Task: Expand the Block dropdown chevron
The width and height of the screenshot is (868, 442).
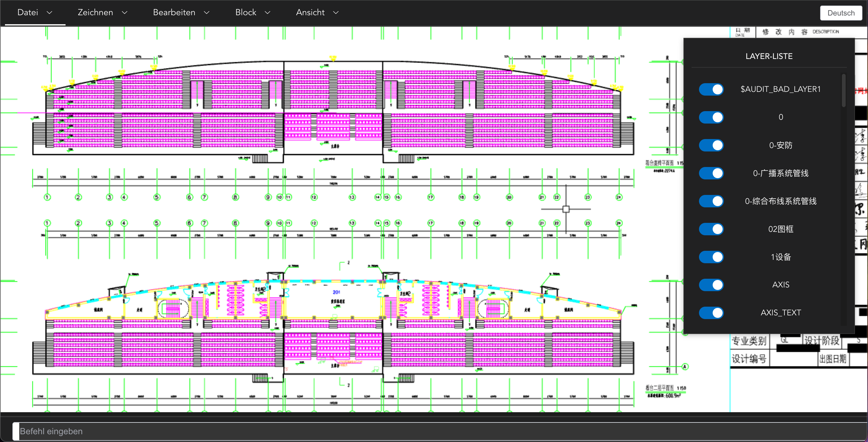Action: click(x=267, y=13)
